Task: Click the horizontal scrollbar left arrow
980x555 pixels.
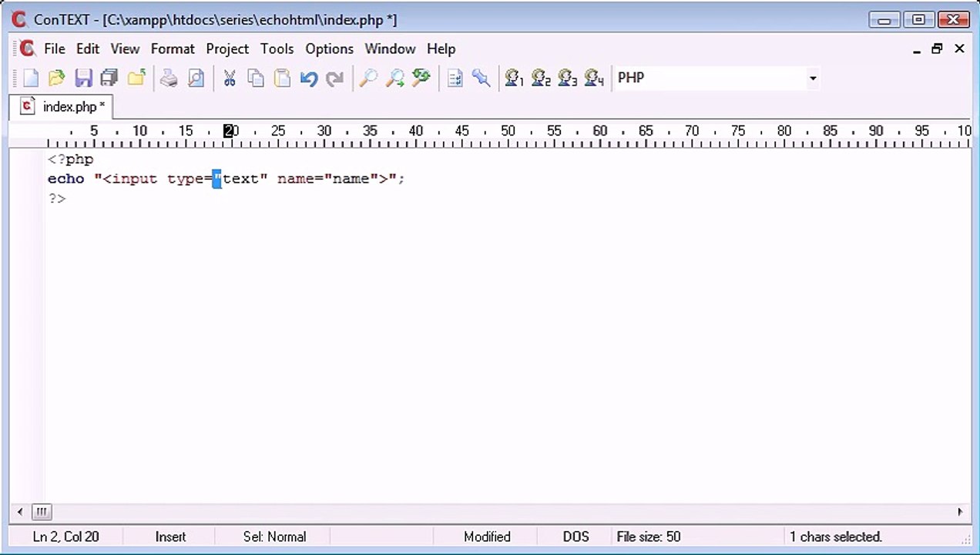Action: 20,511
